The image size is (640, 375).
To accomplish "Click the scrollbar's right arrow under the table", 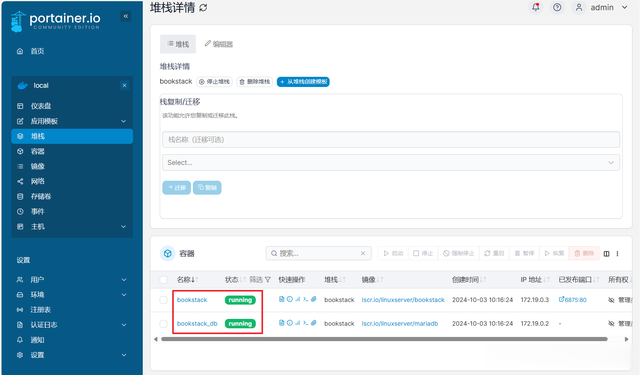I will (627, 339).
